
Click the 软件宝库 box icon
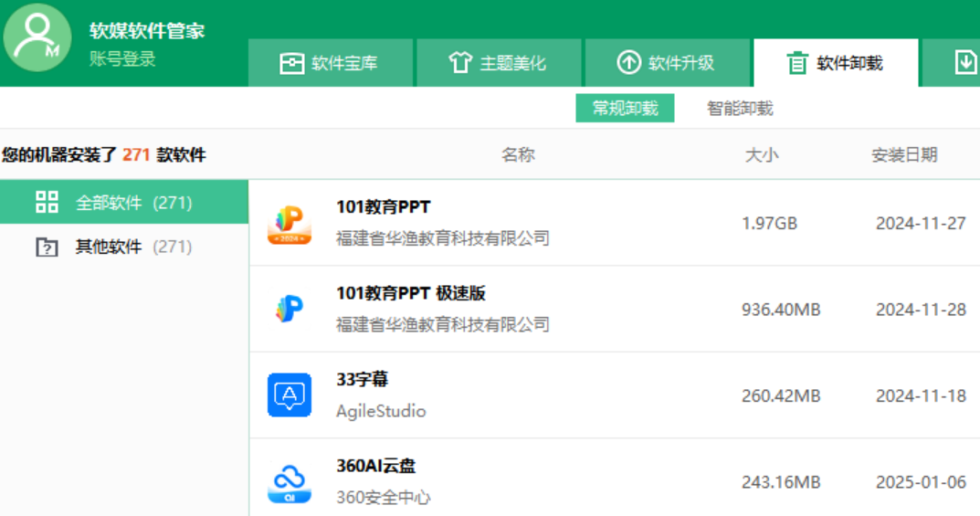coord(292,63)
